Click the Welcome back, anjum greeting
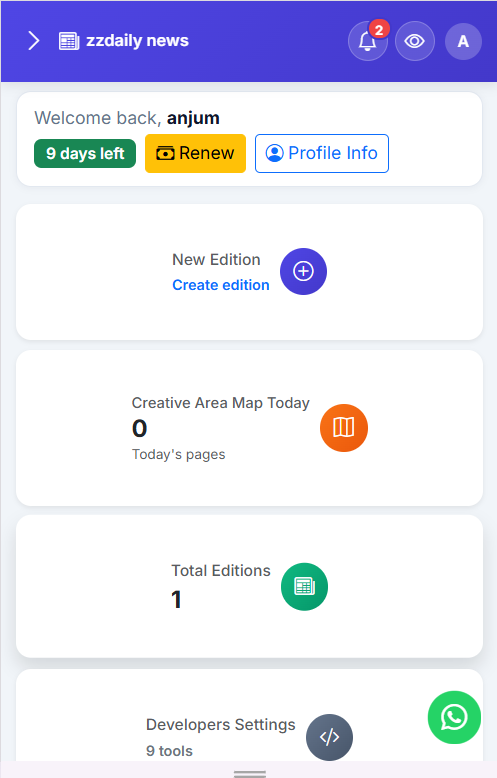 [127, 118]
